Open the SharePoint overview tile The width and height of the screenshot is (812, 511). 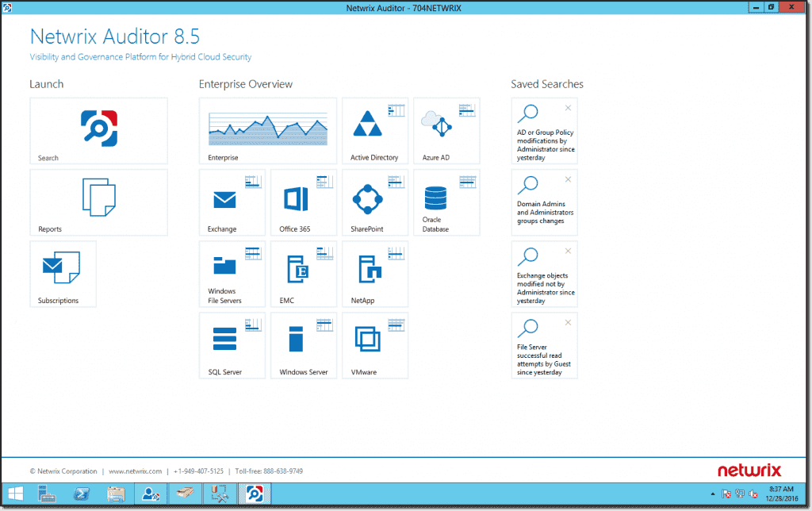click(374, 202)
